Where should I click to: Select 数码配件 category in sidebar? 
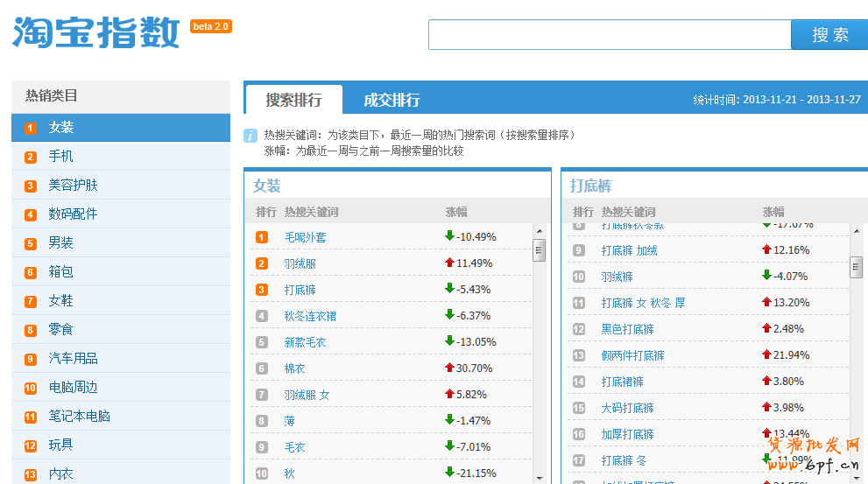pyautogui.click(x=121, y=214)
